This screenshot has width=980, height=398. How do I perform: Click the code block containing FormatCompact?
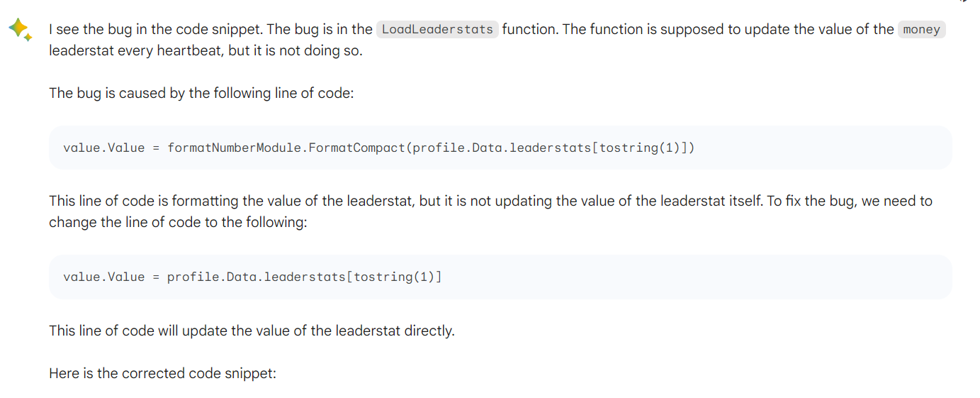tap(500, 148)
